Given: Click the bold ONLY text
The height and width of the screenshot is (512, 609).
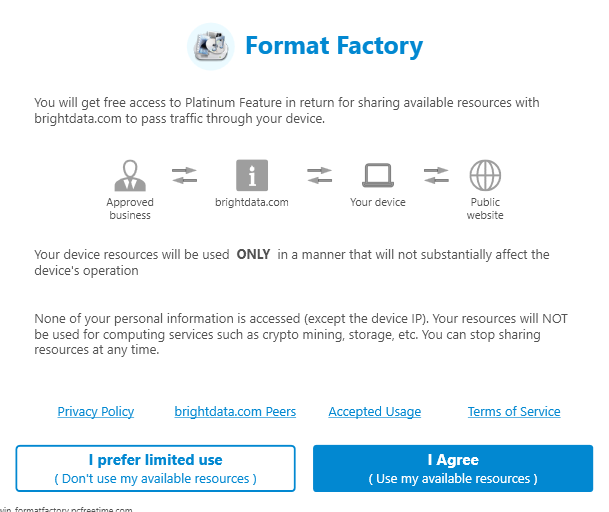Looking at the screenshot, I should (x=253, y=254).
